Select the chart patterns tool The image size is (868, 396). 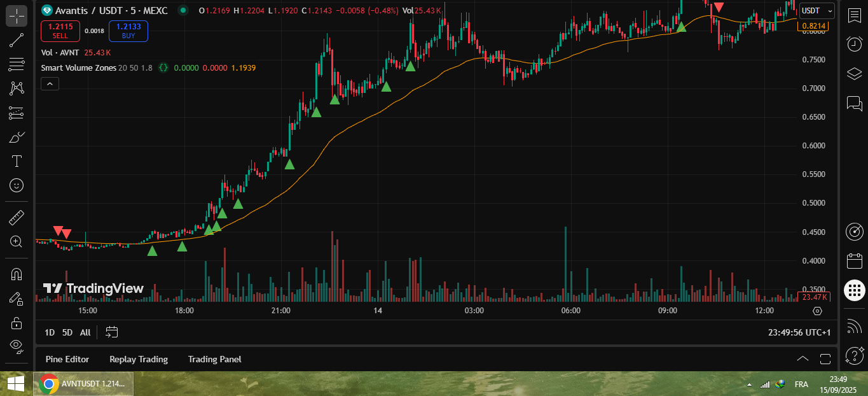pos(17,88)
